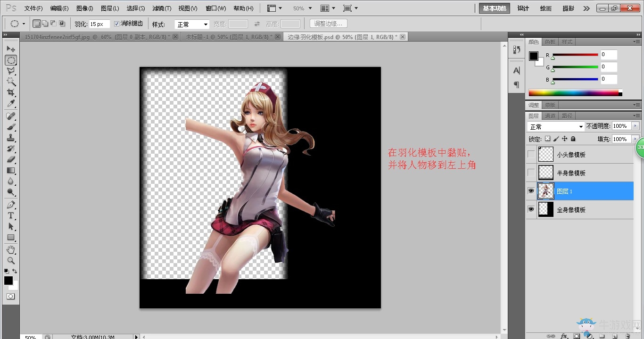Switch to the 色板 tab
The image size is (644, 339).
(550, 42)
